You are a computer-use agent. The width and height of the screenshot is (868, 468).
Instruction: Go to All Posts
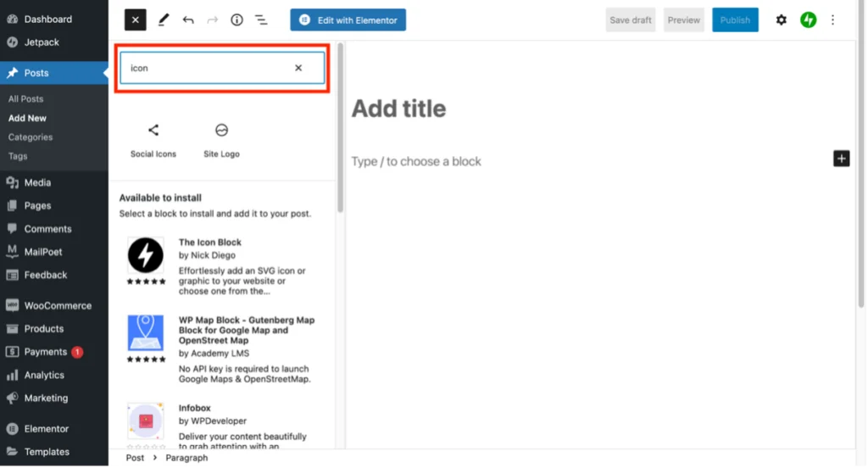pos(25,98)
